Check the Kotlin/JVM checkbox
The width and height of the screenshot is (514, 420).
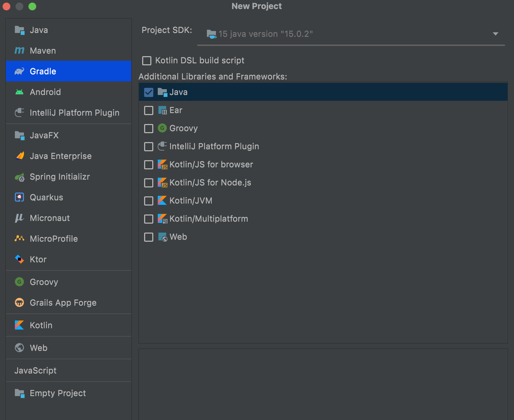(149, 201)
